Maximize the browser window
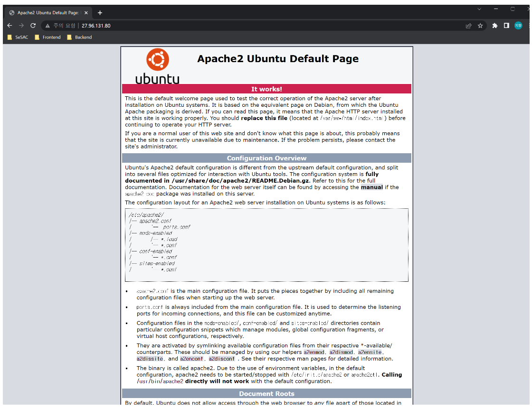This screenshot has height=408, width=532. click(513, 9)
